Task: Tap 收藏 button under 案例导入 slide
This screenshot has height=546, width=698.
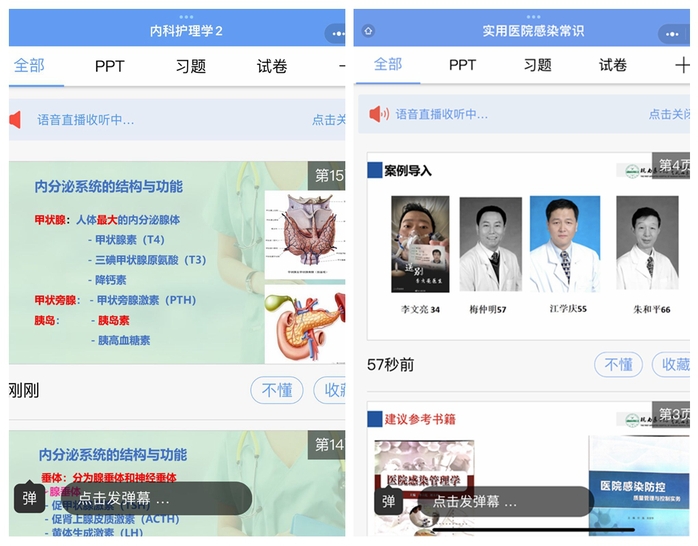Action: click(671, 364)
